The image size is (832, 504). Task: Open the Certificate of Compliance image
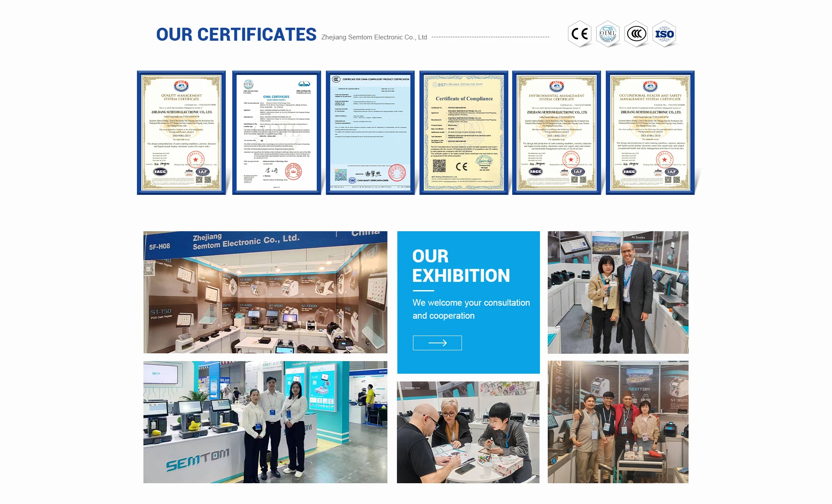(464, 132)
